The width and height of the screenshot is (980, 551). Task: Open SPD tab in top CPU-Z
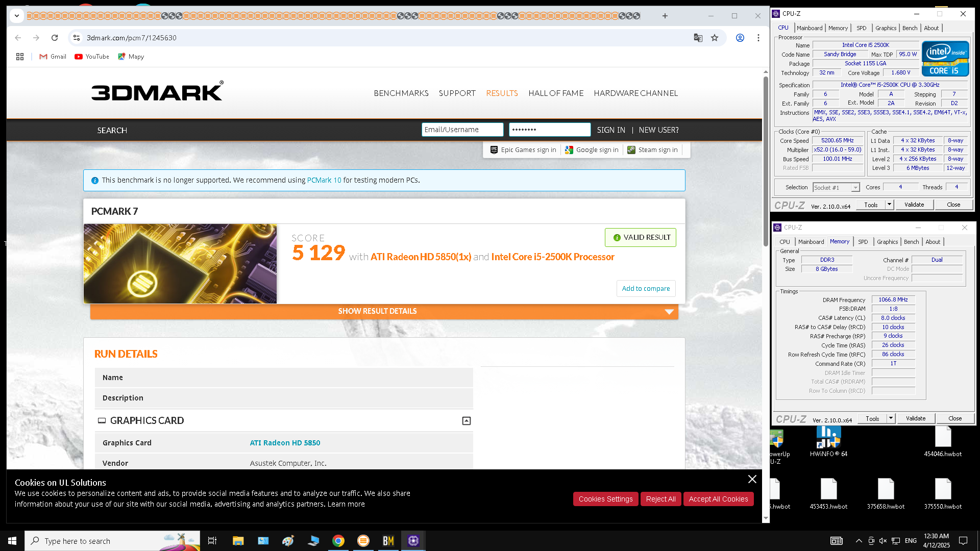click(x=862, y=28)
